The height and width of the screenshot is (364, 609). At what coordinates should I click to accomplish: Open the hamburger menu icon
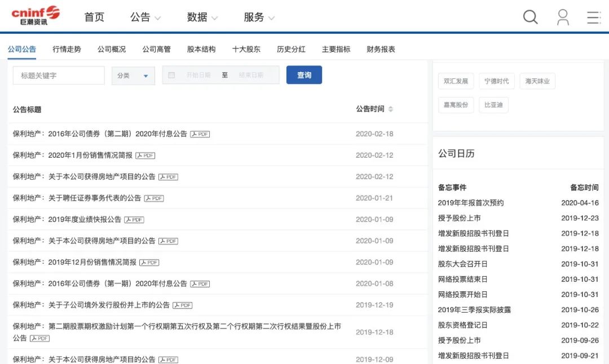[593, 17]
